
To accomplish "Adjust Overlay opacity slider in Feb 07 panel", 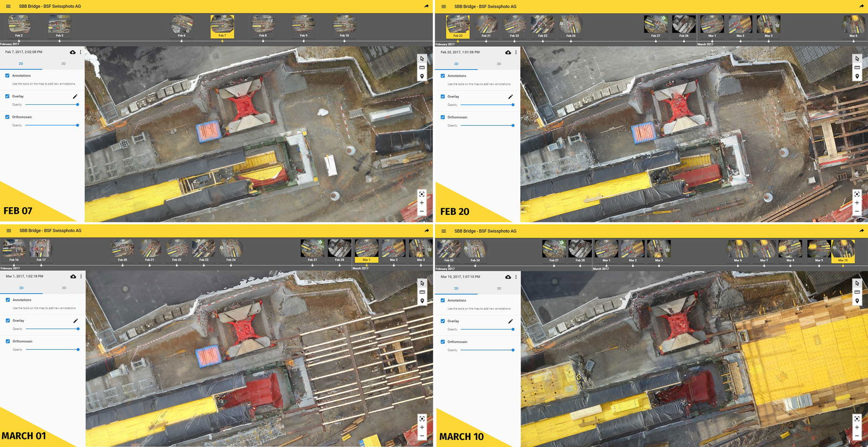I will 52,104.
